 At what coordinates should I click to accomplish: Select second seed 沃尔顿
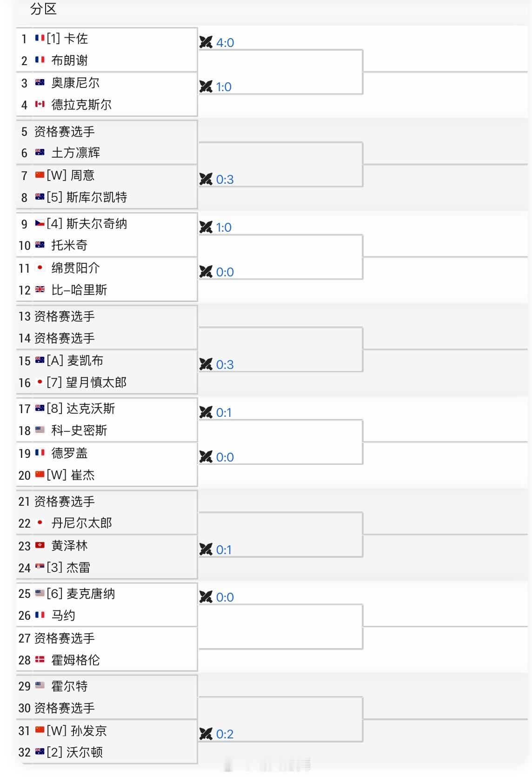tap(84, 752)
